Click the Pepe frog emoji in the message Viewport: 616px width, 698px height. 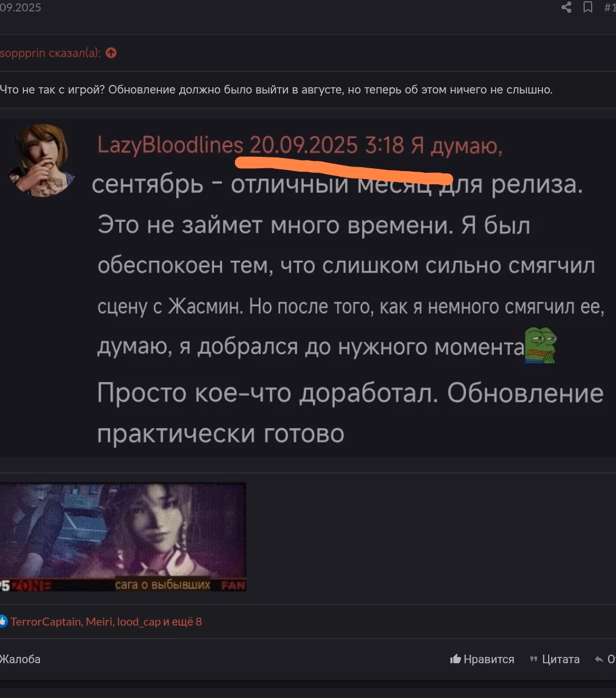[x=540, y=344]
